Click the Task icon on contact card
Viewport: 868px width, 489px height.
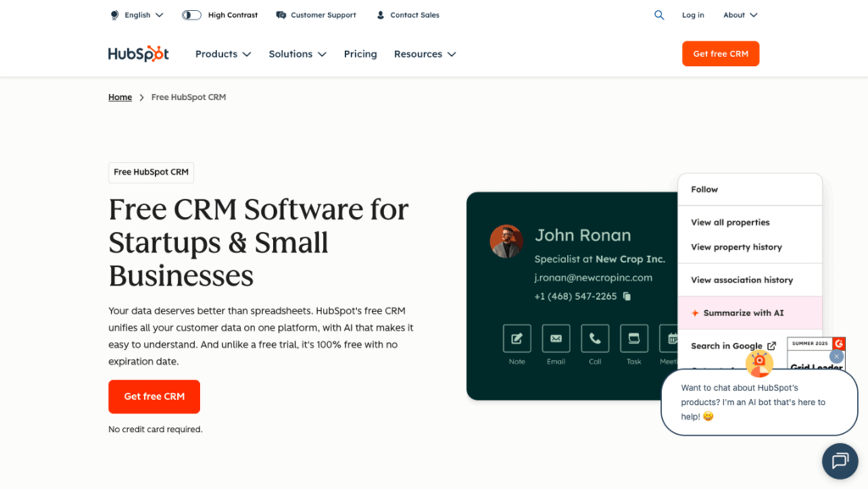634,338
